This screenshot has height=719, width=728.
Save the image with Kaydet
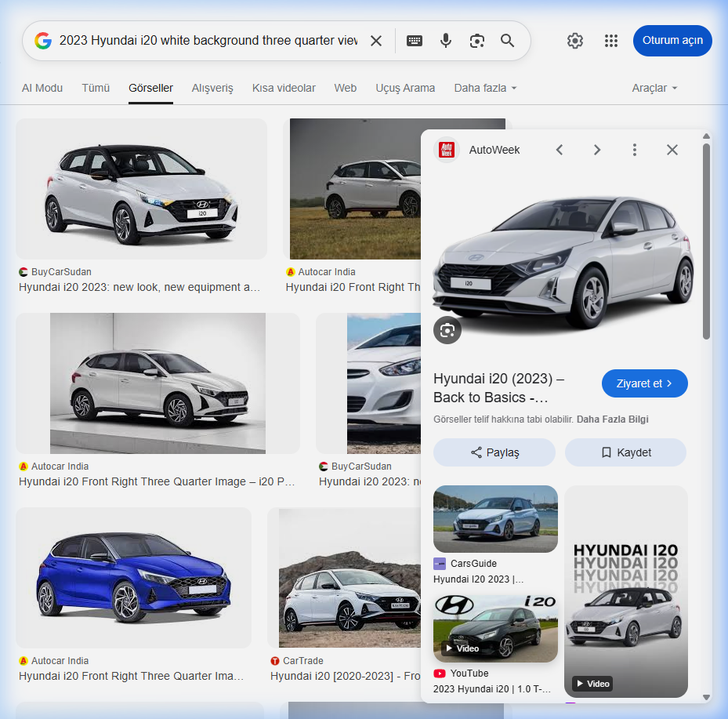pos(625,452)
